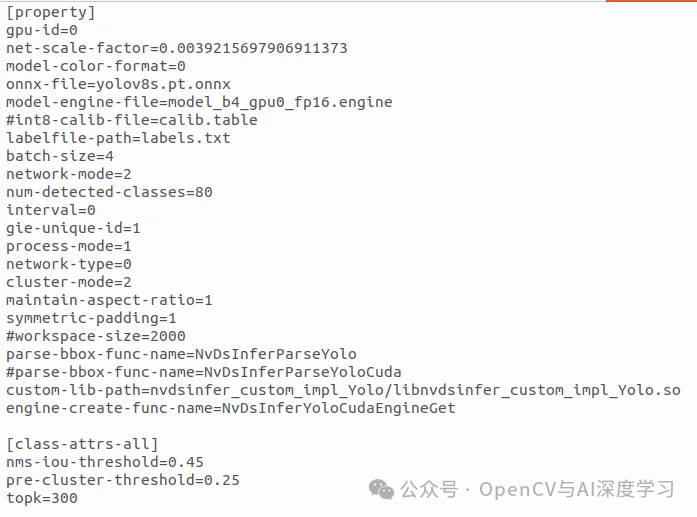Screen dimensions: 697x517
Task: Place cursor on topk=300 line
Action: tap(42, 498)
